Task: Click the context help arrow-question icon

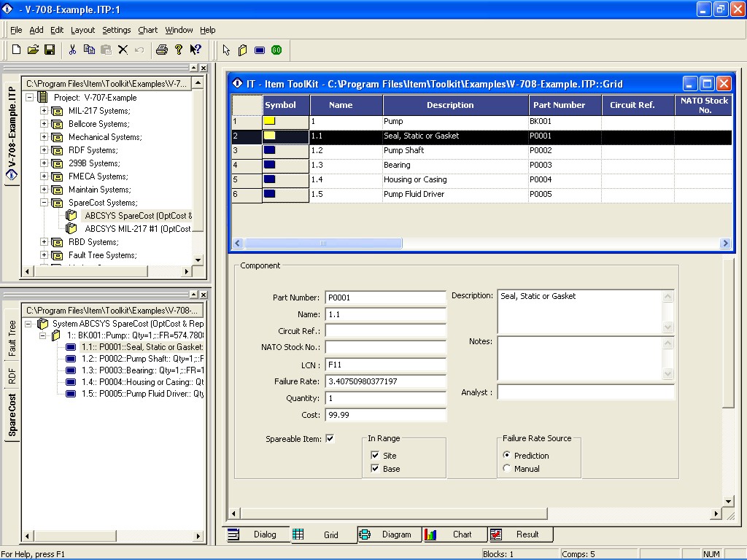Action: click(196, 50)
